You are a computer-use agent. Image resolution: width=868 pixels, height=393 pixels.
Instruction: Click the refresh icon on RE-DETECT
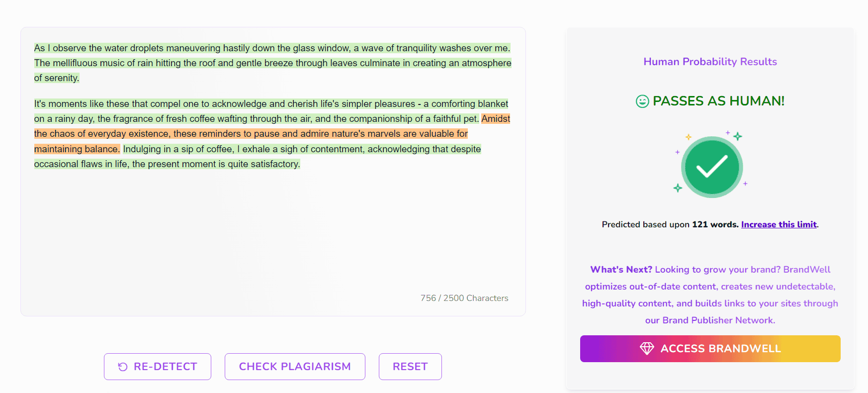[123, 367]
